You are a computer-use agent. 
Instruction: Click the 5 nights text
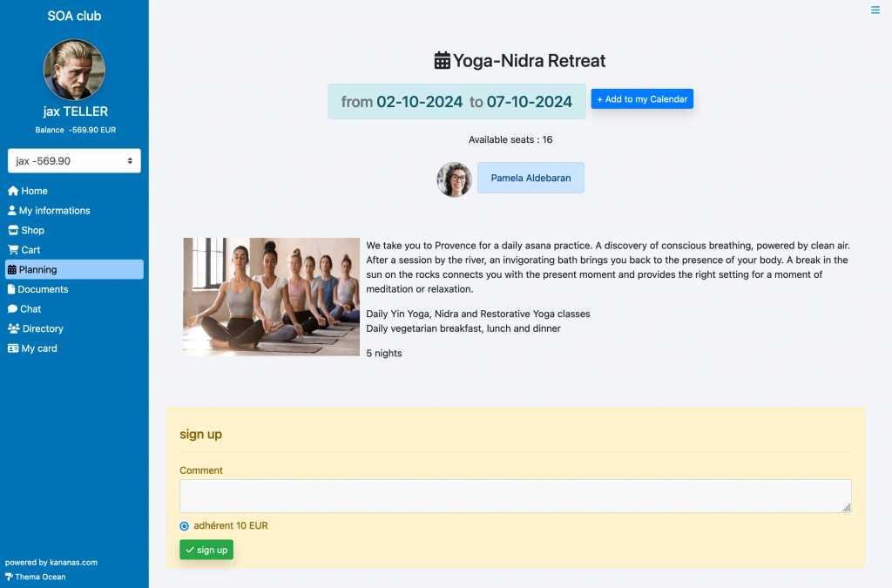point(384,353)
